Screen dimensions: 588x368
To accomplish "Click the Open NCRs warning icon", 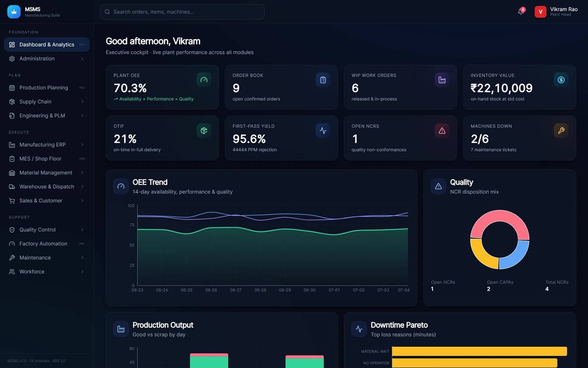I will click(442, 131).
